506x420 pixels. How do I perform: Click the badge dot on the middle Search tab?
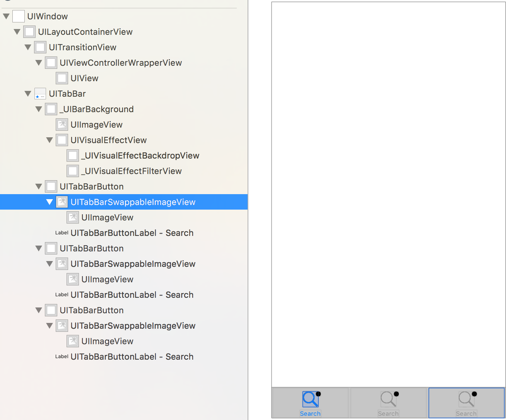pos(396,394)
